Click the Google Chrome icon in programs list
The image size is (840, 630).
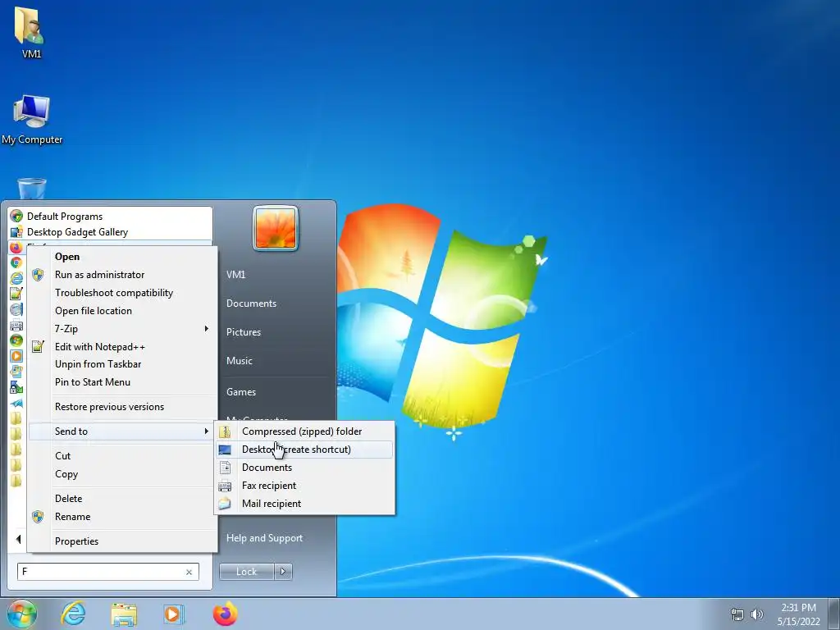pyautogui.click(x=16, y=262)
